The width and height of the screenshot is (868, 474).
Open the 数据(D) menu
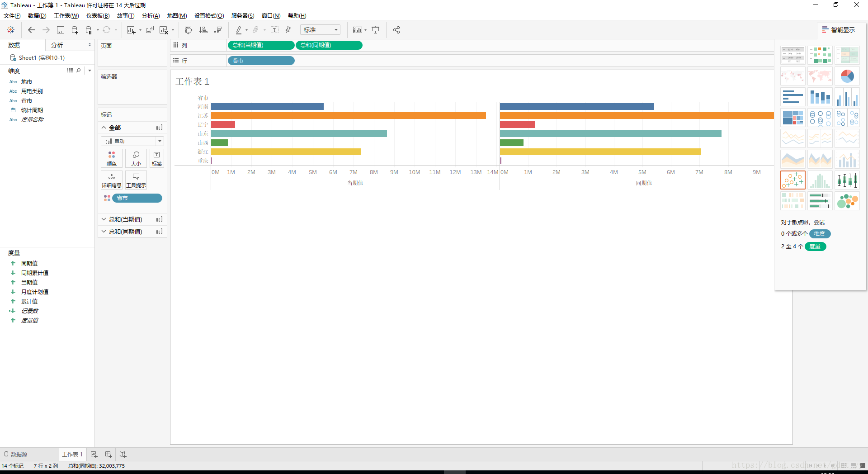tap(37, 16)
